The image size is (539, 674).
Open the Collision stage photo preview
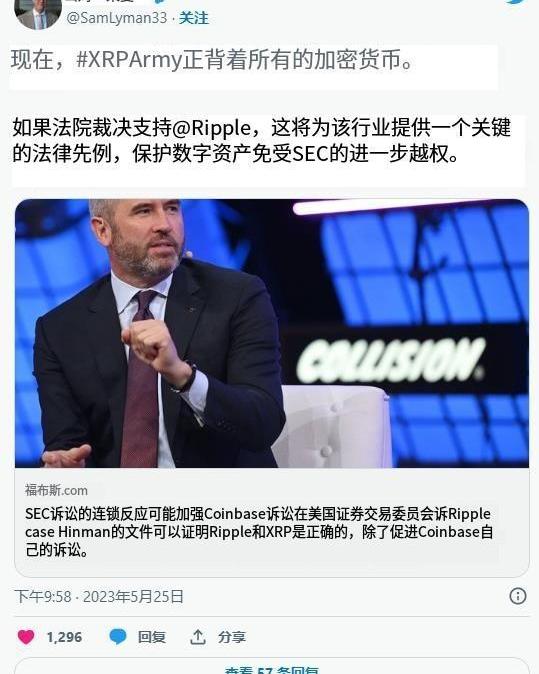tap(272, 333)
